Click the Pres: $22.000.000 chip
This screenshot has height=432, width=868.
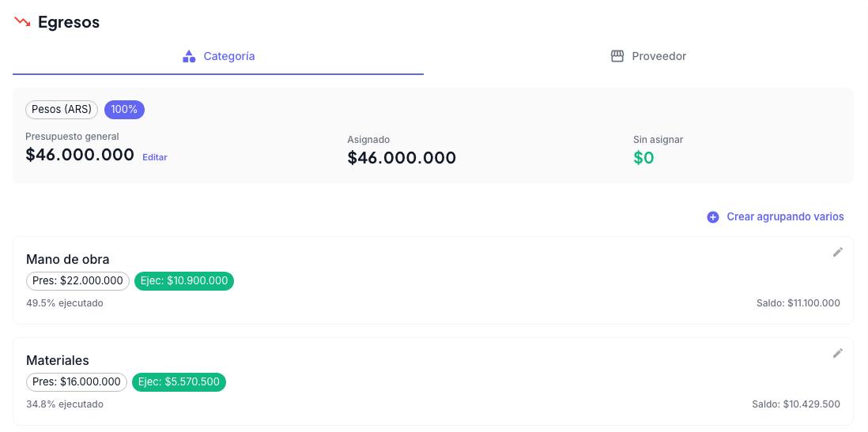tap(77, 281)
